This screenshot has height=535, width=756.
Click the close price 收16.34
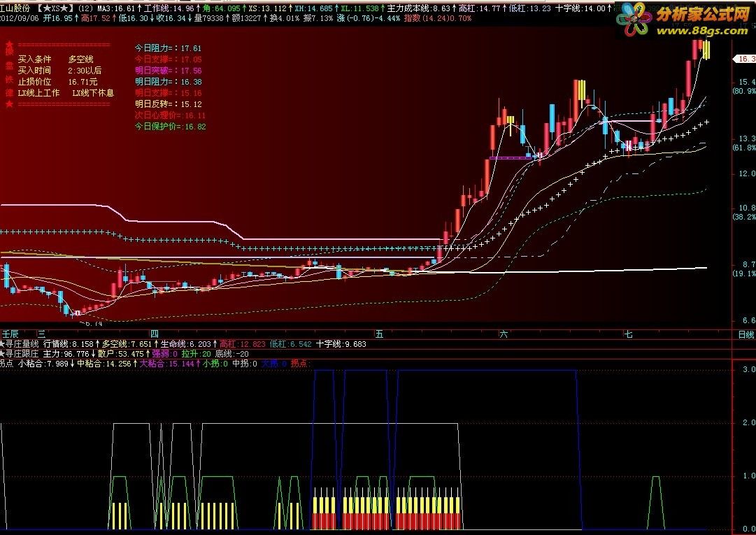click(x=171, y=18)
